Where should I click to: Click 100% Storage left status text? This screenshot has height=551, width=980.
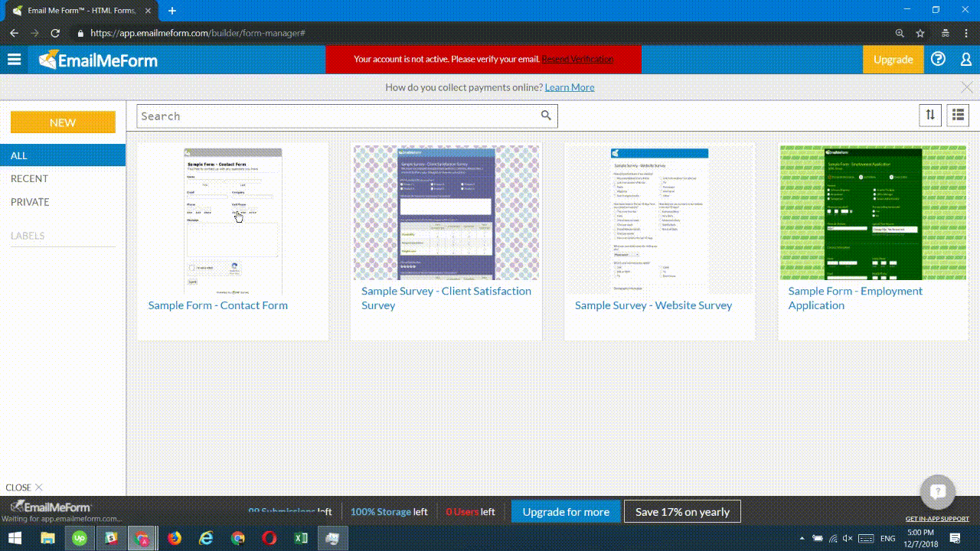coord(389,512)
